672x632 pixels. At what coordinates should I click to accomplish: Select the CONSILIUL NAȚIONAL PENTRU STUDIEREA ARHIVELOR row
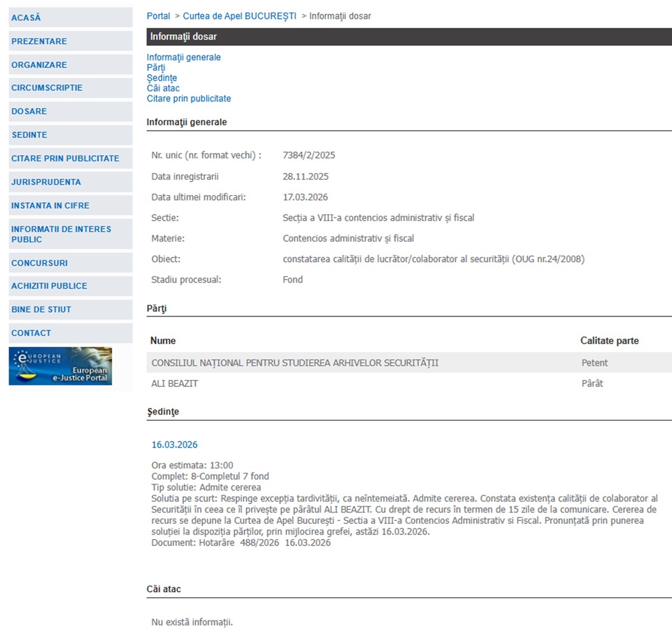tap(409, 363)
